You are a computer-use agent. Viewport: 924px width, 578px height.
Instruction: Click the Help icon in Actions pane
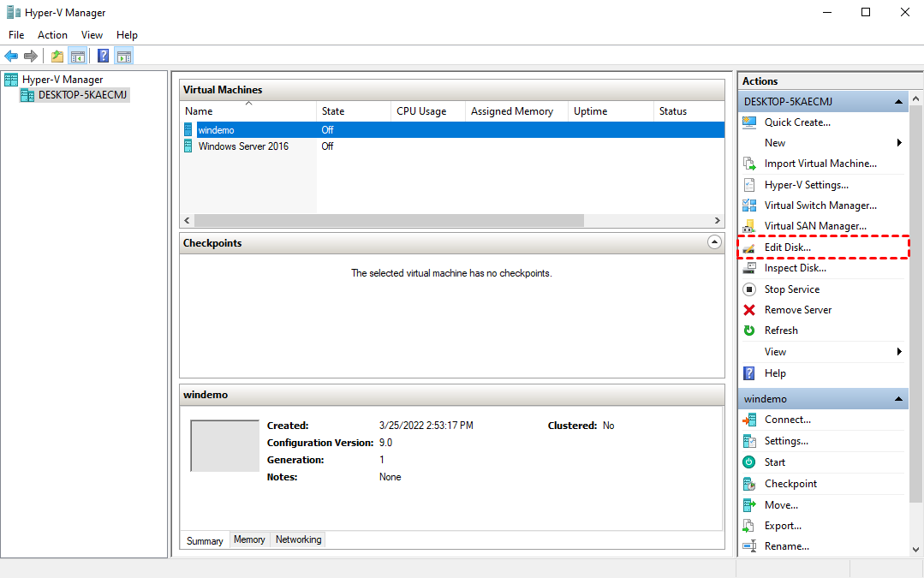point(749,373)
